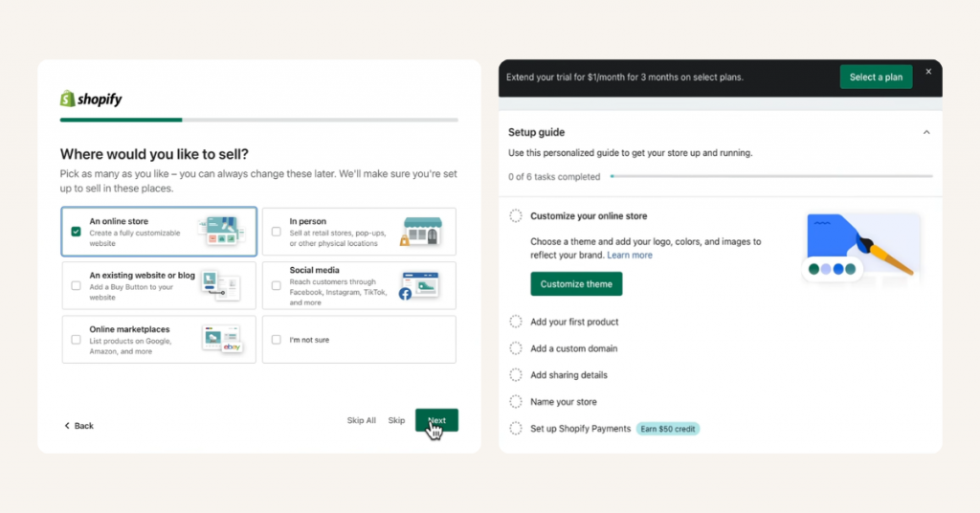Image resolution: width=980 pixels, height=513 pixels.
Task: Expand Add sharing details task
Action: tap(568, 375)
